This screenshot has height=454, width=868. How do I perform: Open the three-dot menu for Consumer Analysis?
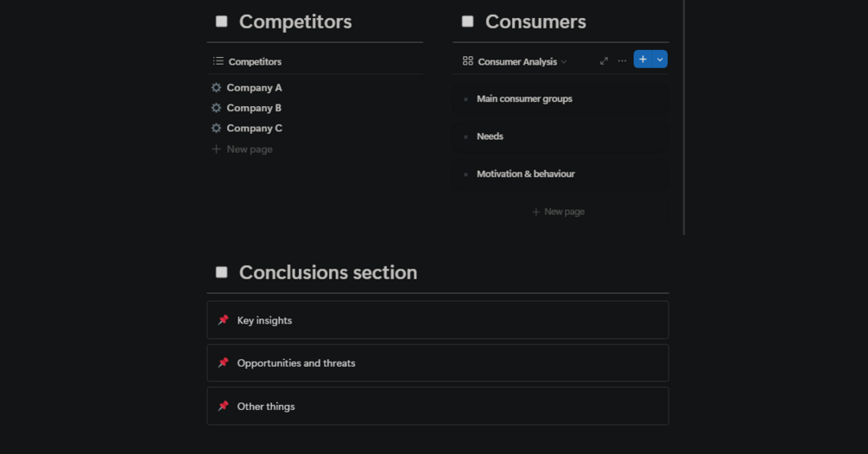[x=622, y=60]
